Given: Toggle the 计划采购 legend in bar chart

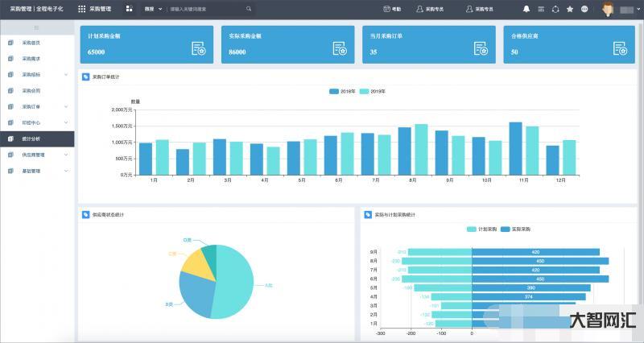Looking at the screenshot, I should click(481, 229).
